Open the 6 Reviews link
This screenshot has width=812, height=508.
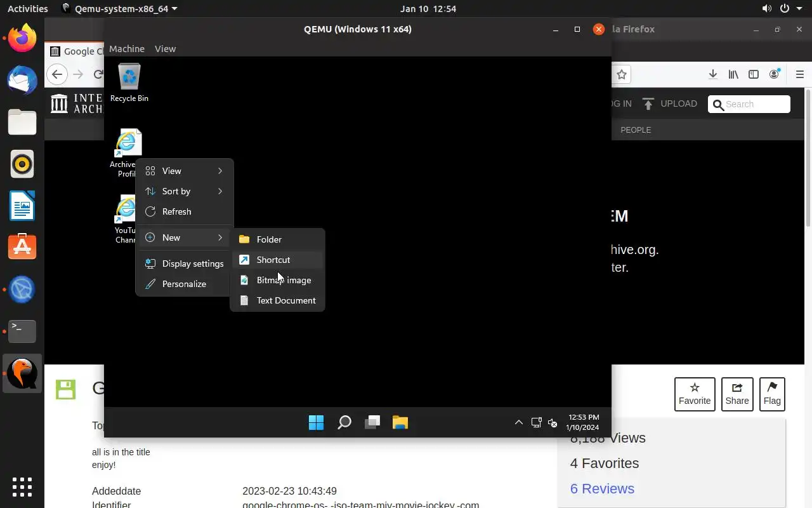pyautogui.click(x=602, y=488)
